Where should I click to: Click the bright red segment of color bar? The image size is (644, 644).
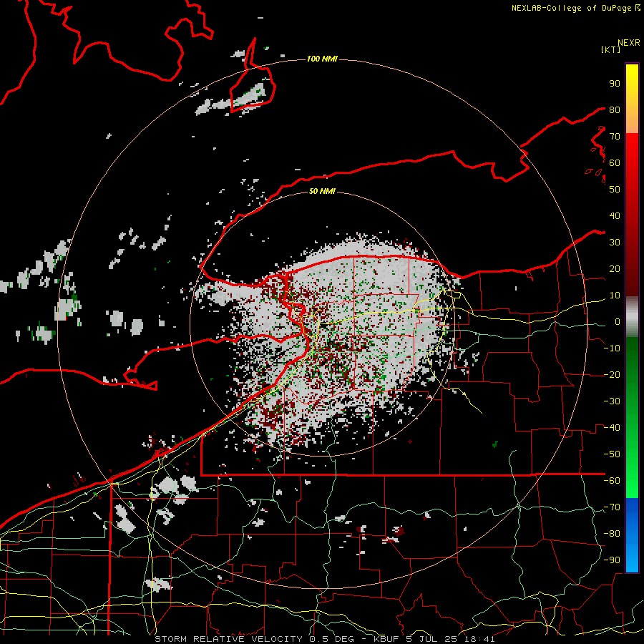point(632,160)
